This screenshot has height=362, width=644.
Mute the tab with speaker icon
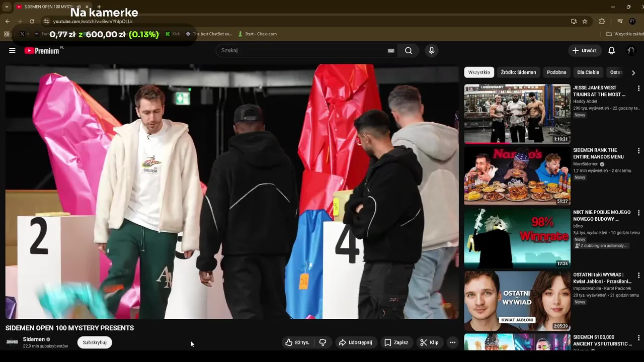coord(78,7)
